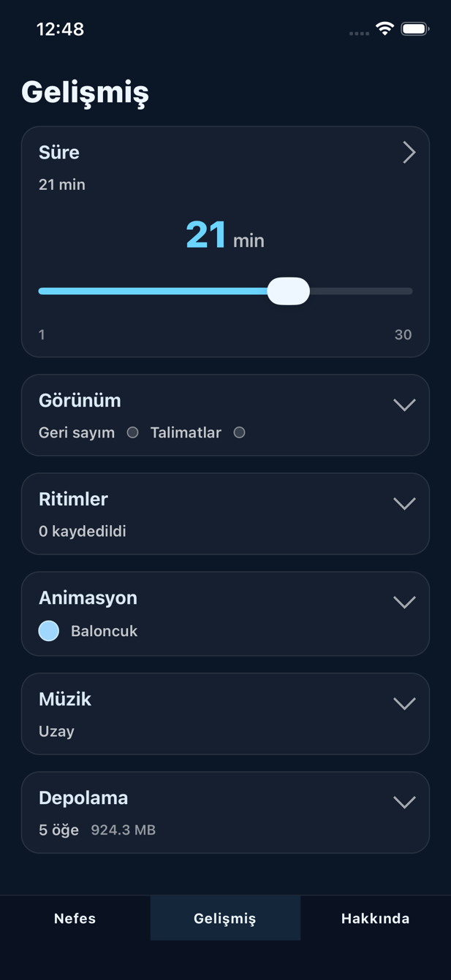Open the Hakkında tab
The height and width of the screenshot is (980, 451).
click(375, 918)
